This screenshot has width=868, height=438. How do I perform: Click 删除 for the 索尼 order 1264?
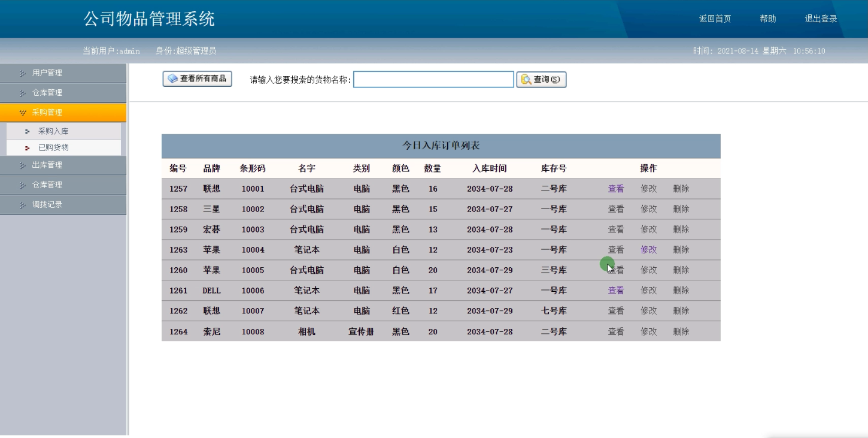[x=681, y=332]
